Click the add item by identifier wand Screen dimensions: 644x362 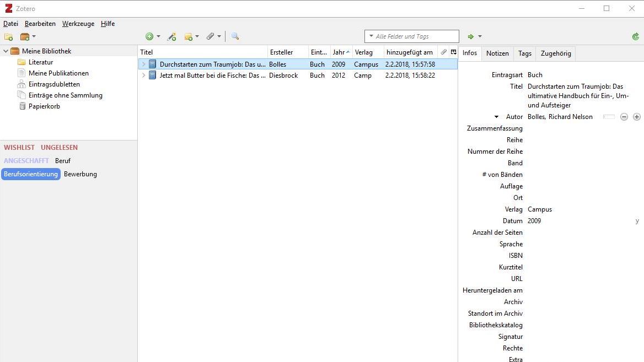click(x=172, y=37)
